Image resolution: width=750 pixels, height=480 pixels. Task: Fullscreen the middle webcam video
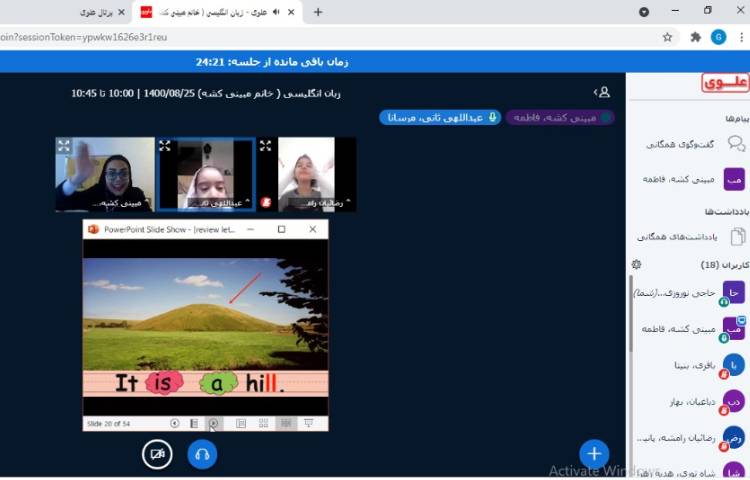(x=165, y=145)
